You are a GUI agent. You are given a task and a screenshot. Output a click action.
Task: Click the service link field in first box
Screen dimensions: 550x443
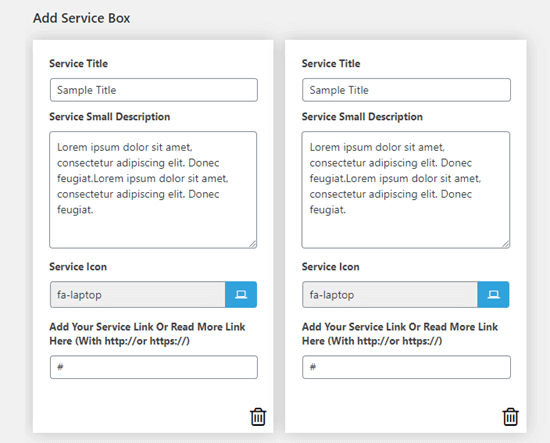coord(154,367)
